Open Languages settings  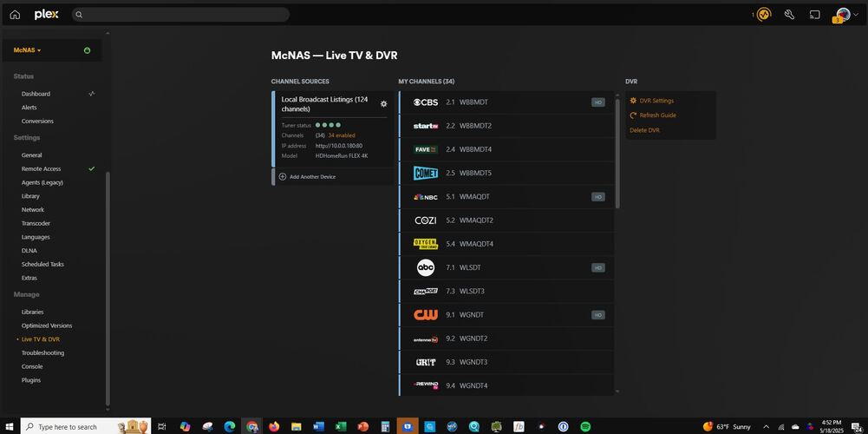click(x=36, y=237)
